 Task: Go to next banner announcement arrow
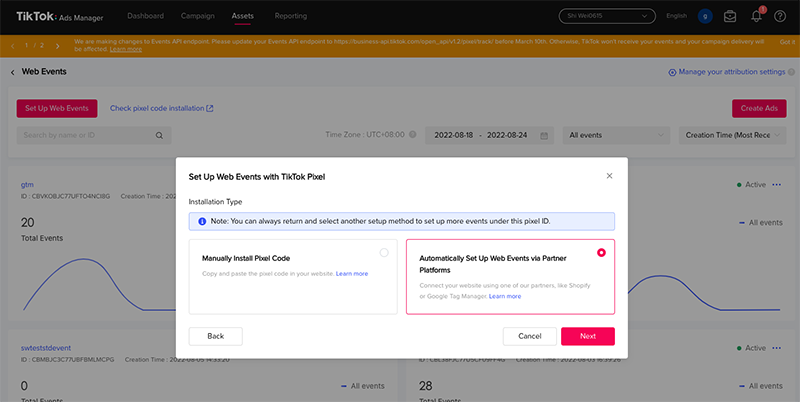pyautogui.click(x=57, y=46)
